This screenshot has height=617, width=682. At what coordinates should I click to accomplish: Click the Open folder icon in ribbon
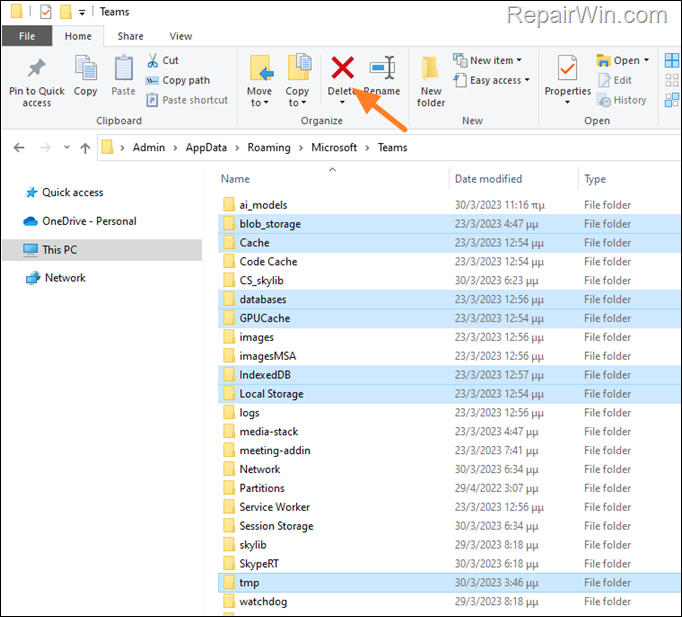(x=604, y=60)
